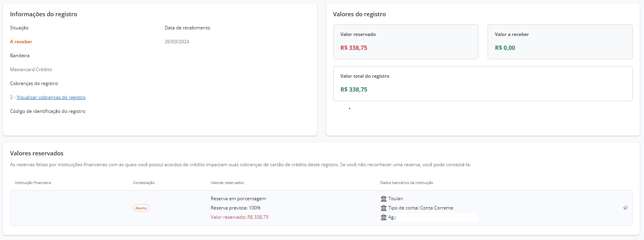Click the received date 26/03/2024
The image size is (644, 240).
tap(177, 42)
